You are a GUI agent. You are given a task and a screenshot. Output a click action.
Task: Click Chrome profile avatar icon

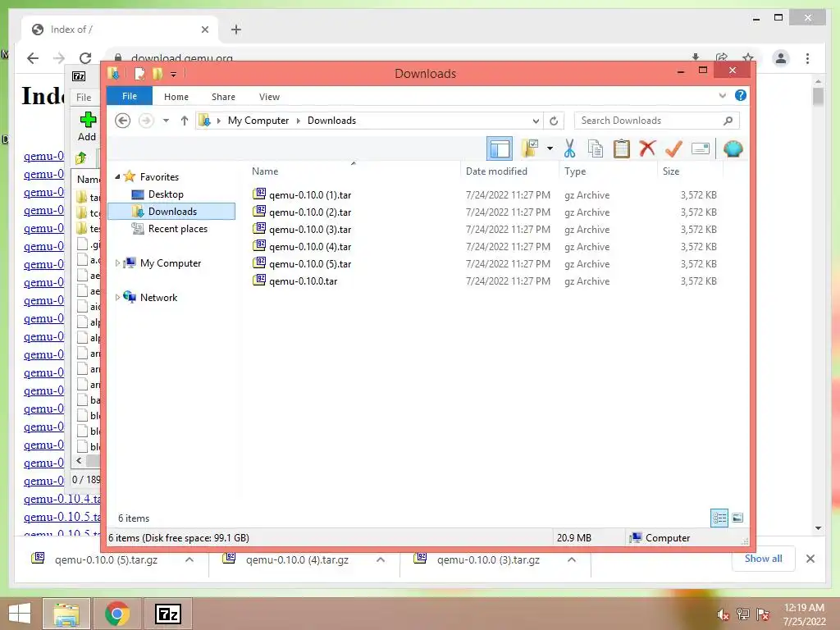coord(781,58)
